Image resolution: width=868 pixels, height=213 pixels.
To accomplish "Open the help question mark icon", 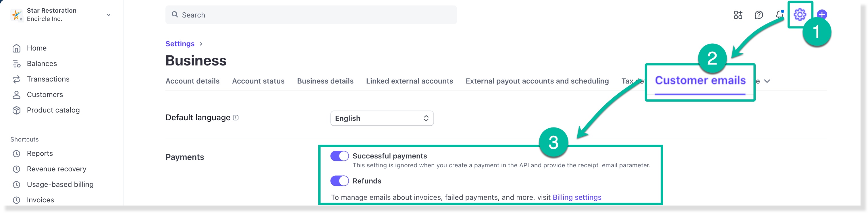I will [x=759, y=15].
